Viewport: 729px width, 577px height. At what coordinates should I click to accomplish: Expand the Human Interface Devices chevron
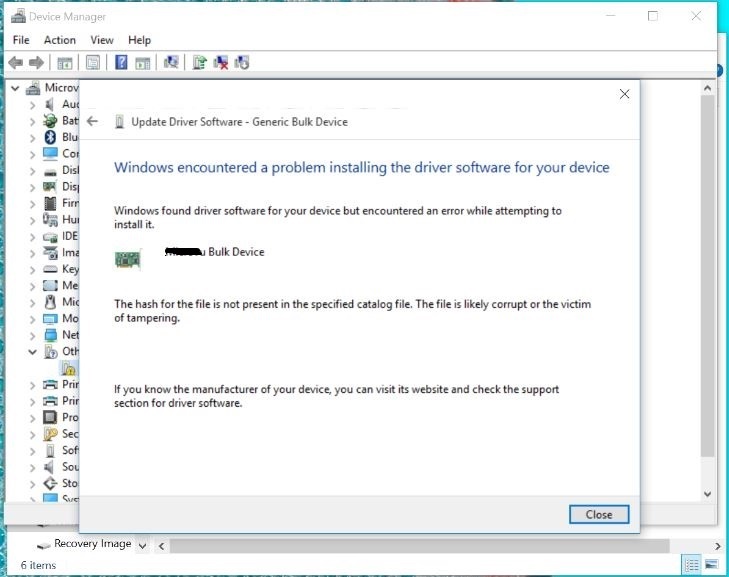[x=32, y=220]
